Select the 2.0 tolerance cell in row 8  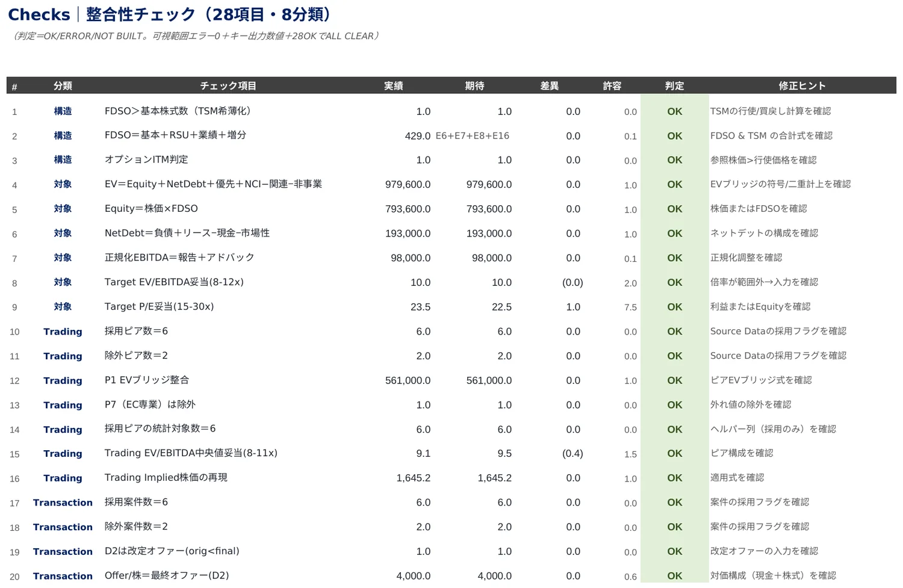pos(630,283)
